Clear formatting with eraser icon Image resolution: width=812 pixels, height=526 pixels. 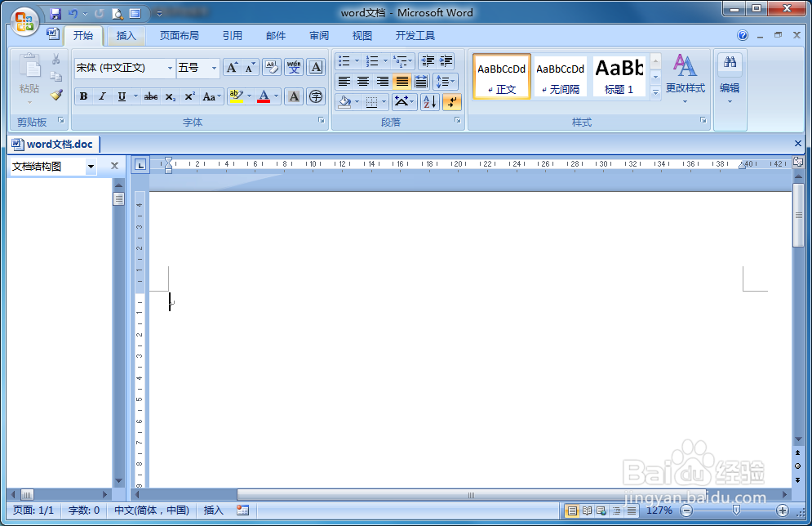pos(272,67)
